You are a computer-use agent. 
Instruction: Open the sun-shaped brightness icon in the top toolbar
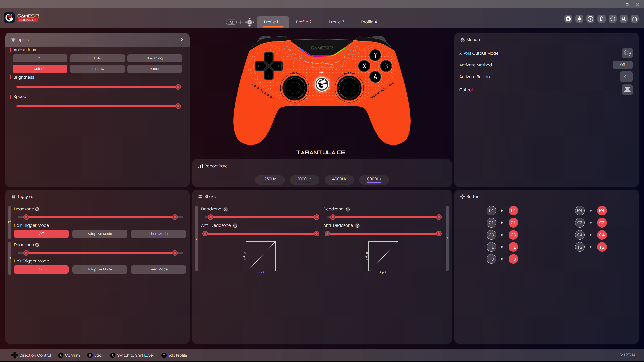(x=579, y=19)
